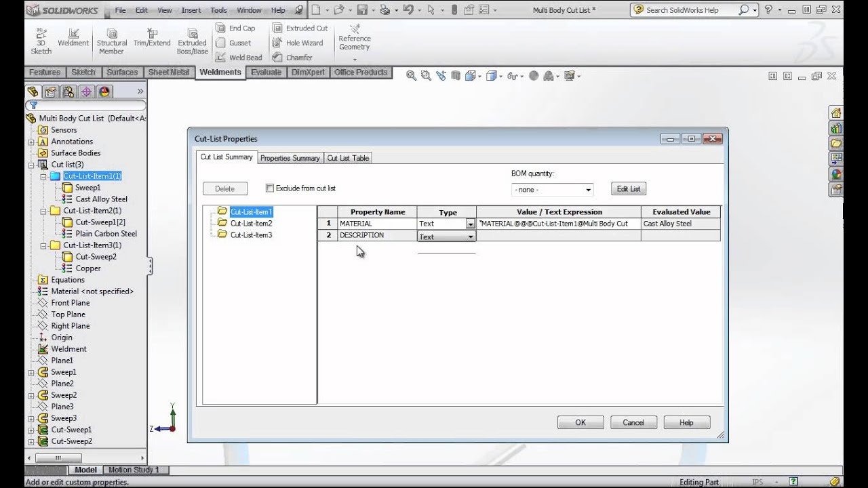Click Cancel in Cut-List Properties
Screen dimensions: 868x488
tap(633, 422)
